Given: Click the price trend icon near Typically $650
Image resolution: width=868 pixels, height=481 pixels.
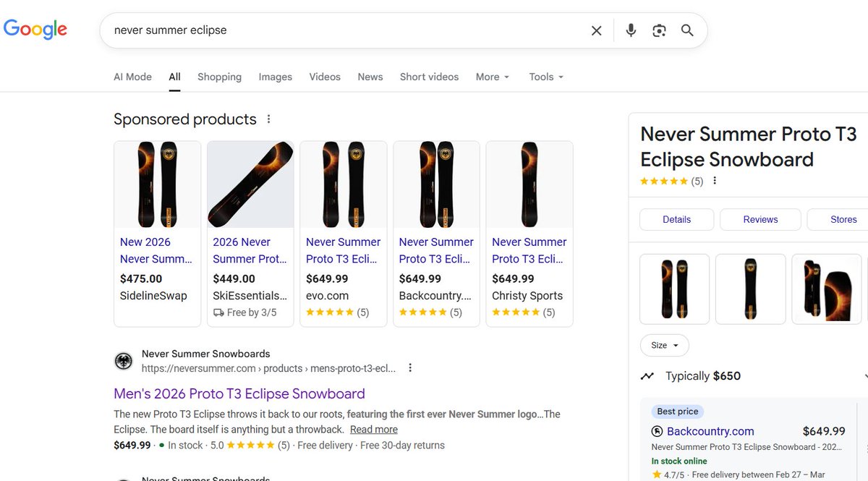Looking at the screenshot, I should click(x=647, y=376).
